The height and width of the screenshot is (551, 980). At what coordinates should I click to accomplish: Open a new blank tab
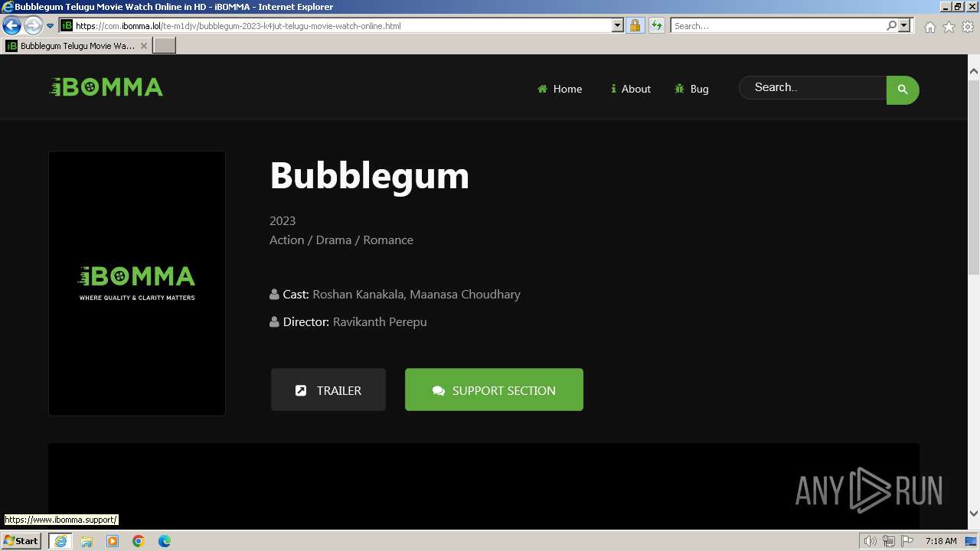tap(165, 46)
